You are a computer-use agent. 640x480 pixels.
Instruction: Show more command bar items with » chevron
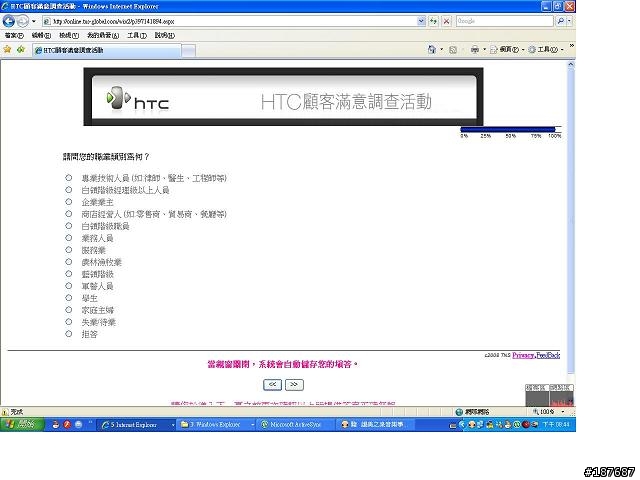(x=571, y=46)
